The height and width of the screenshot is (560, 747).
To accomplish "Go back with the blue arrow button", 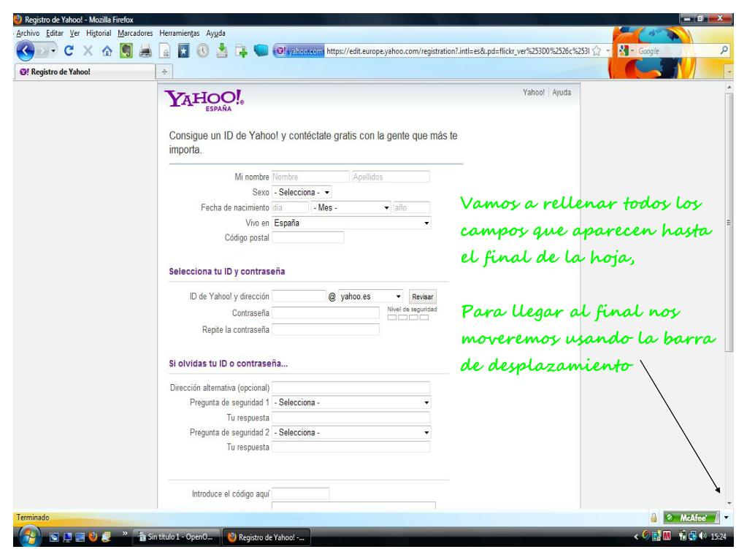I will coord(26,50).
